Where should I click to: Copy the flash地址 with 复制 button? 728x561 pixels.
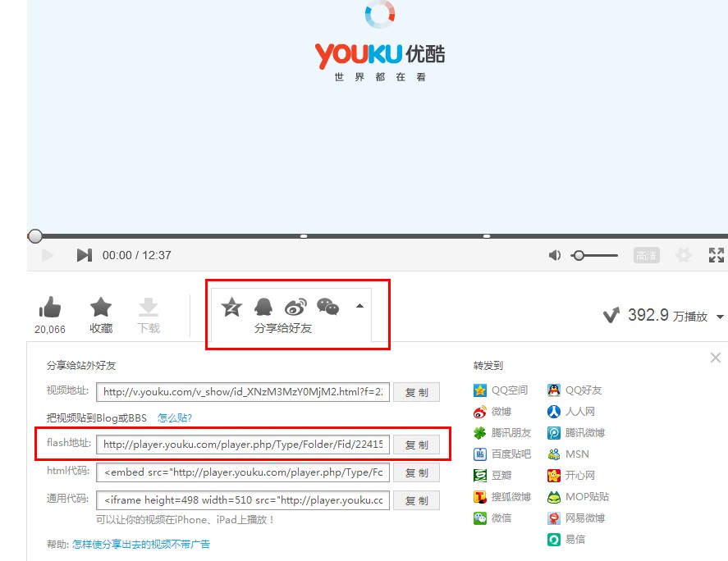click(x=416, y=445)
